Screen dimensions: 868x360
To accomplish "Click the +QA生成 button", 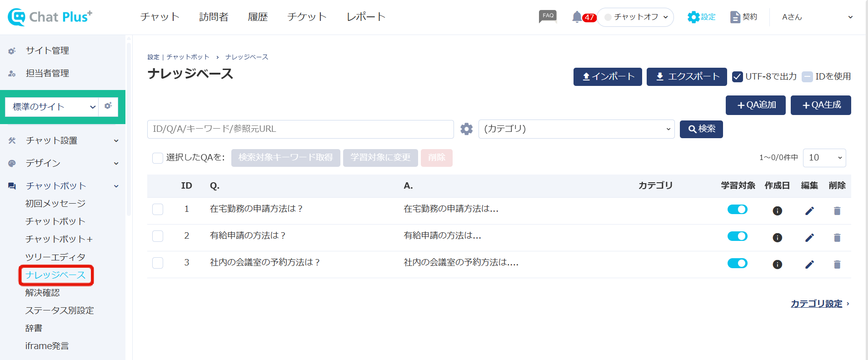I will click(x=821, y=105).
